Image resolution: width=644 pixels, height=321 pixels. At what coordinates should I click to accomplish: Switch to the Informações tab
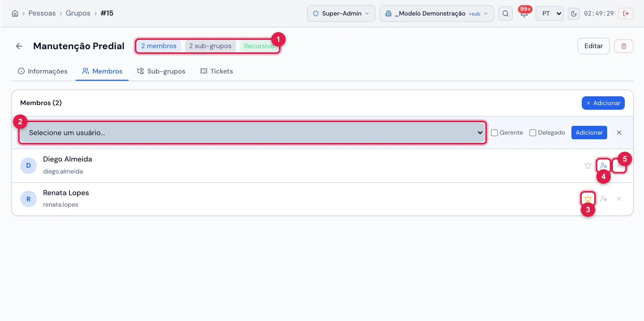click(x=43, y=71)
